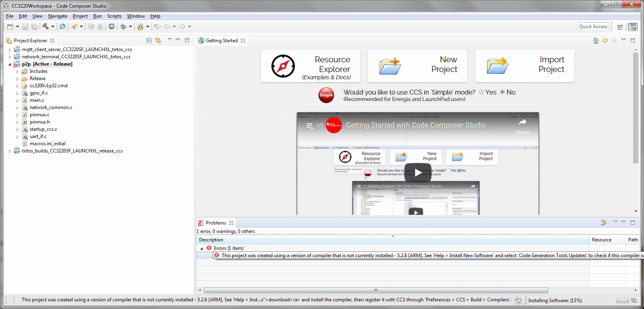
Task: Click the New file toolbar icon
Action: pyautogui.click(x=10, y=27)
